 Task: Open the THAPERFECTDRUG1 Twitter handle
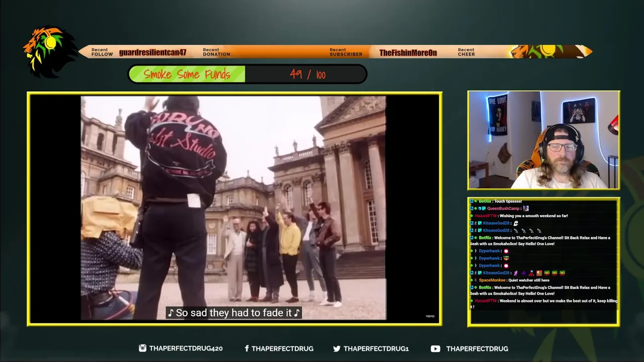click(376, 348)
